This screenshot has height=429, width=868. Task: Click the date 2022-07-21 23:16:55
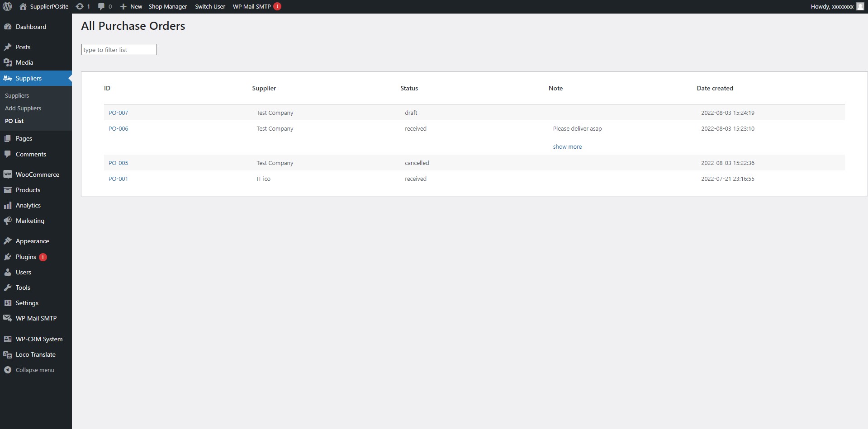[727, 179]
